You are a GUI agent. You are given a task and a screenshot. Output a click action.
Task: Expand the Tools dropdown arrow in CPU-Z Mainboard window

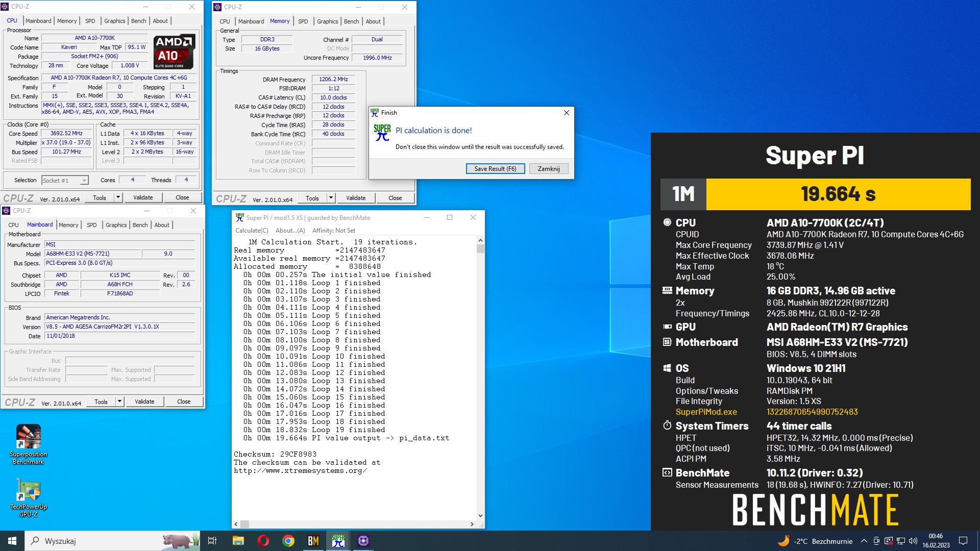coord(119,402)
